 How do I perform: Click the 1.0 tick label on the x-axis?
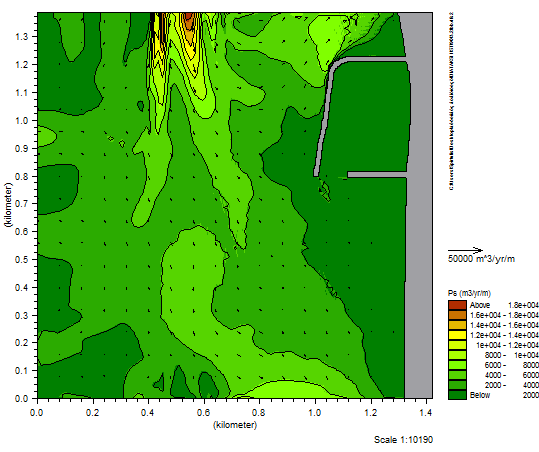pos(315,412)
